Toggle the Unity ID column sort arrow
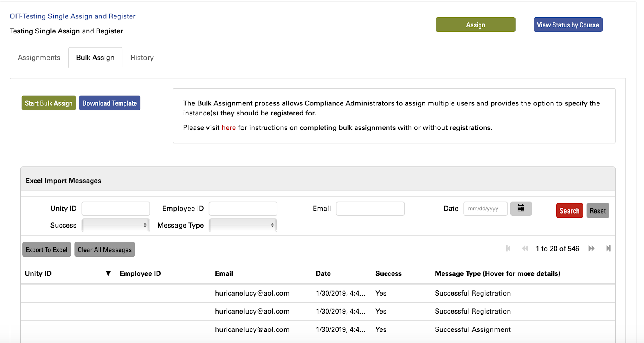Viewport: 644px width, 343px height. tap(108, 273)
